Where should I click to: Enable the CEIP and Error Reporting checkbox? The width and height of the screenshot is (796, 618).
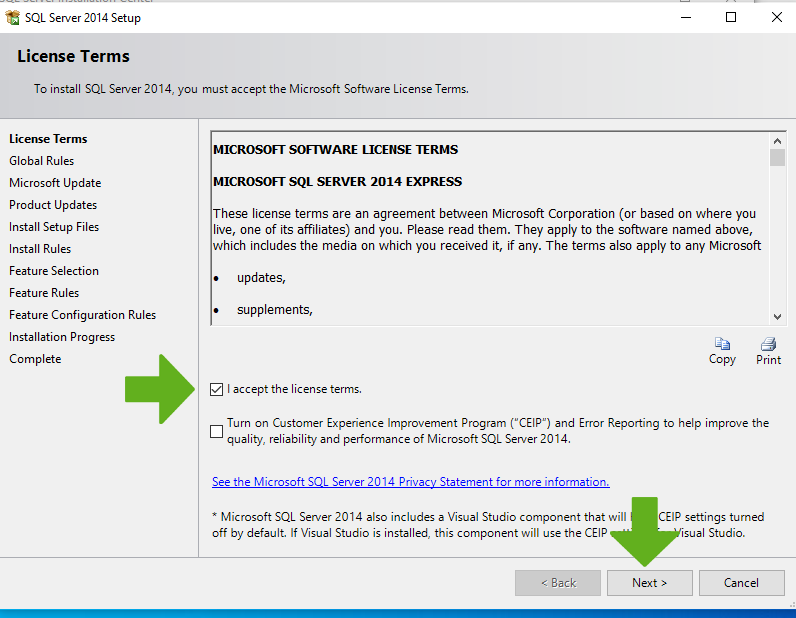coord(217,431)
